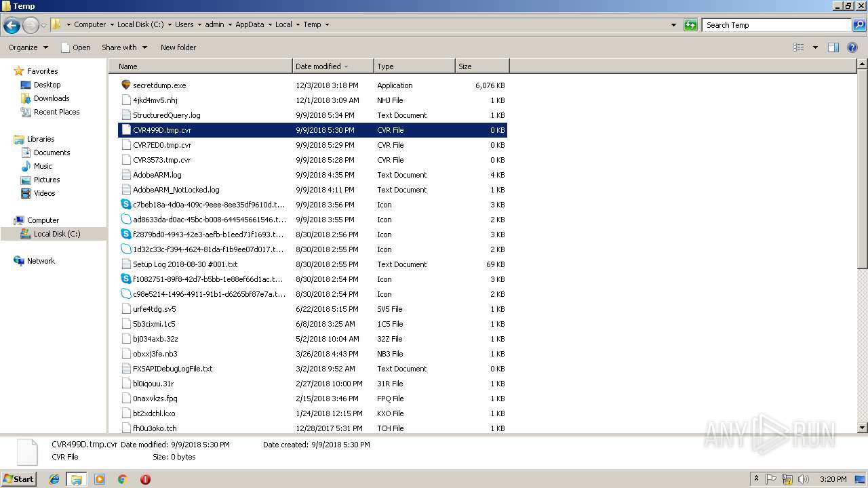Navigate to the admin breadcrumb

[x=214, y=24]
